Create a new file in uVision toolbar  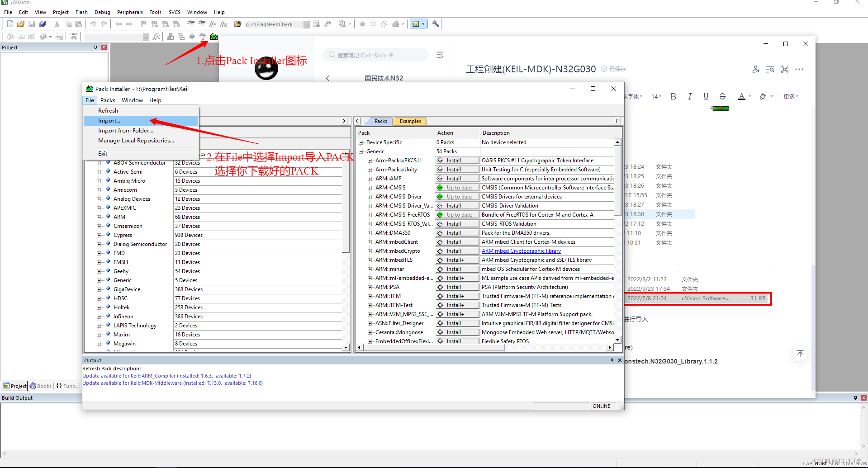10,24
